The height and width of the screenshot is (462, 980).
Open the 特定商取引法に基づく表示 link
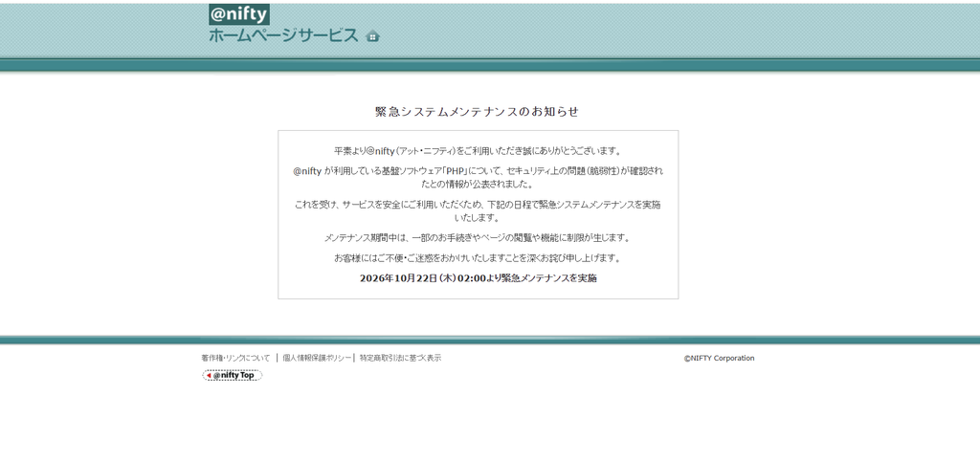(x=400, y=358)
